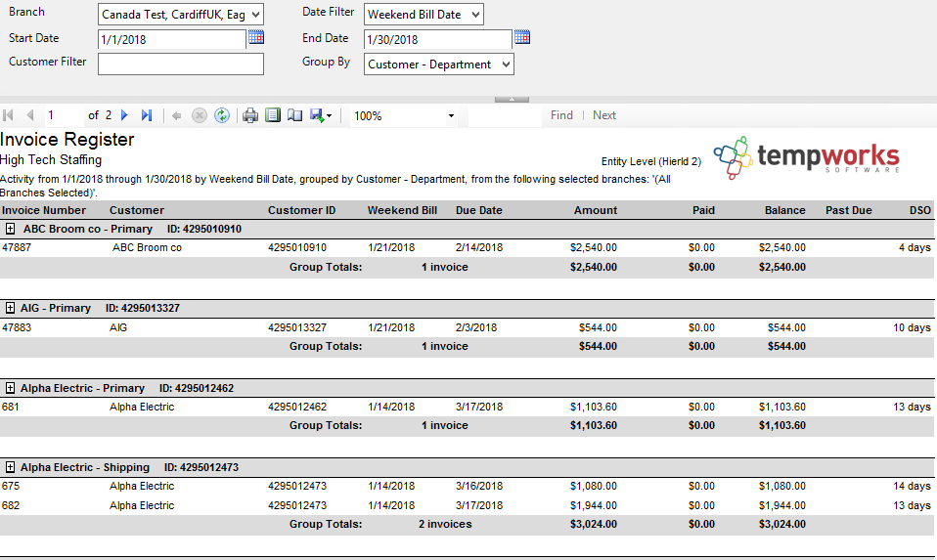
Task: Click the $1,944.00 amount on invoice 682
Action: [594, 505]
